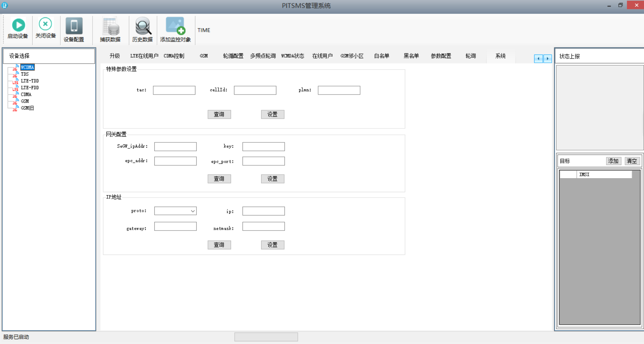Viewport: 644px width, 344px height.
Task: Click 设置 in the 网关配置 section
Action: (x=272, y=179)
